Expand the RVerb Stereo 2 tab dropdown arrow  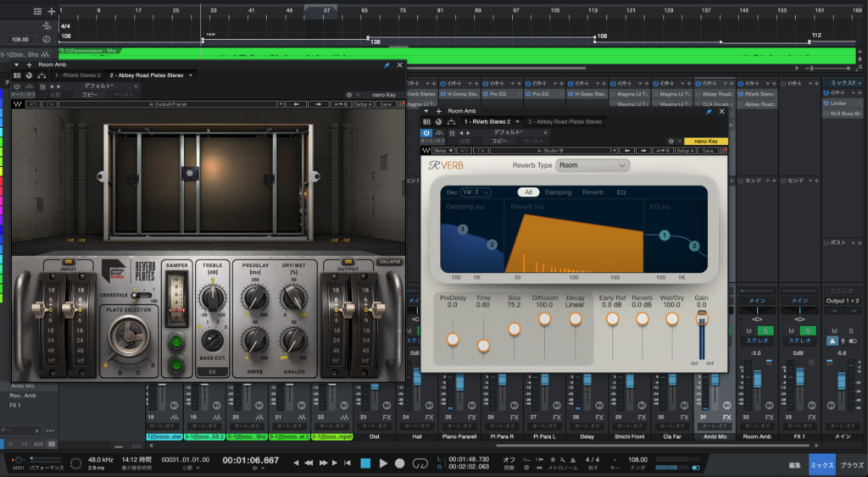pos(518,122)
